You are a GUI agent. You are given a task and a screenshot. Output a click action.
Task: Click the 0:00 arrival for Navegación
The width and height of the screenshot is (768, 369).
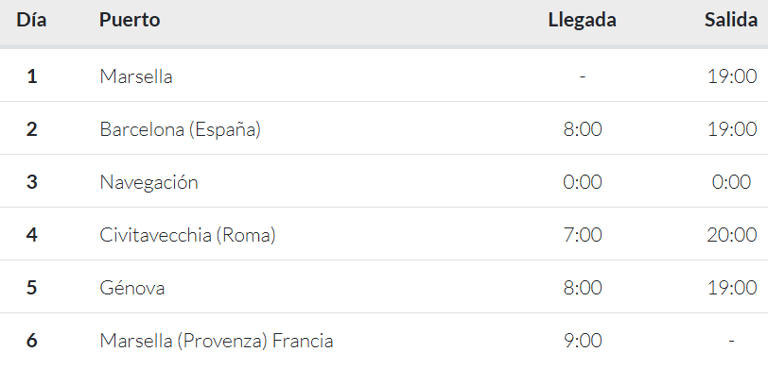582,182
